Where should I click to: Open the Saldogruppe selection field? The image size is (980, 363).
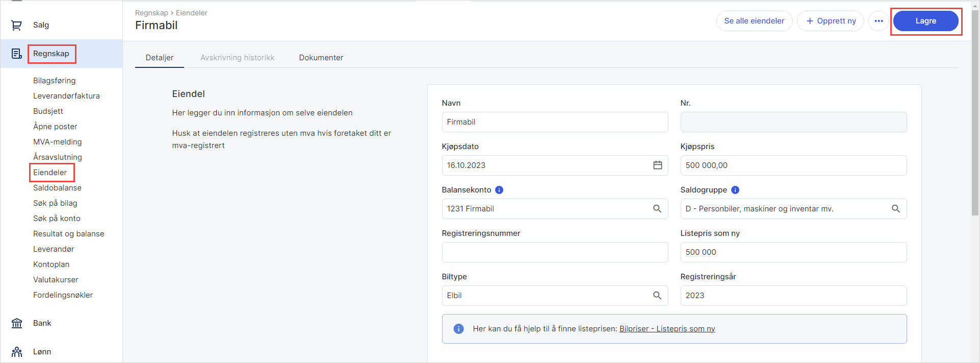click(785, 209)
